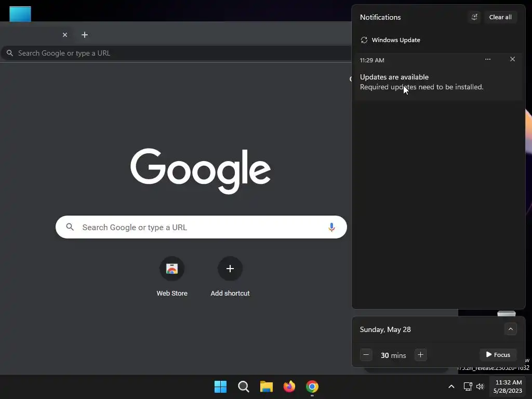The width and height of the screenshot is (532, 399).
Task: Close the current Chrome tab
Action: [x=65, y=35]
